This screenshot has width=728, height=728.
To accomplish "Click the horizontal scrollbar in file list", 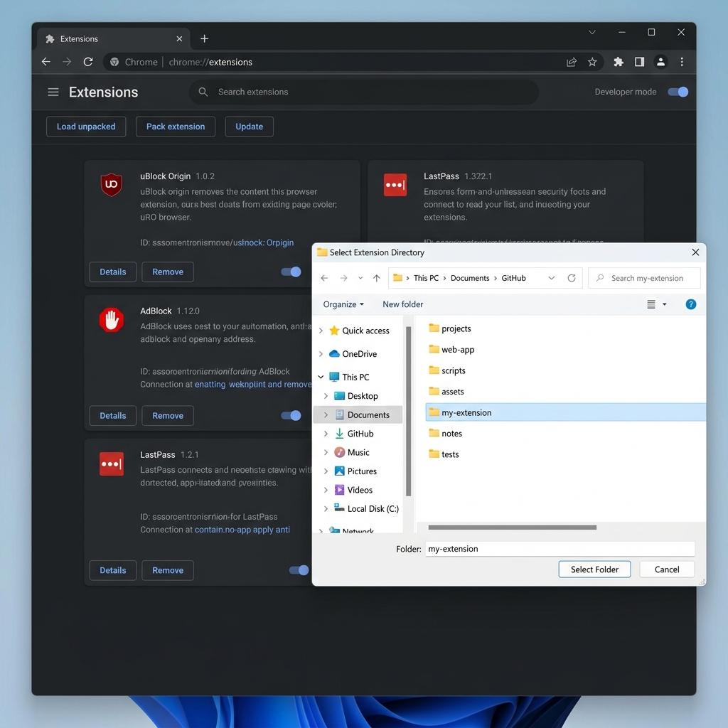I will (512, 528).
